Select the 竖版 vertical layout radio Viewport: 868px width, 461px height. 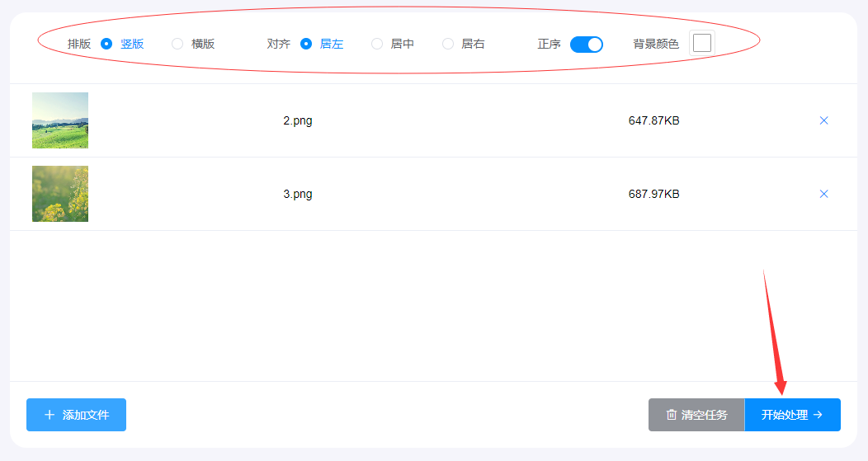[106, 44]
